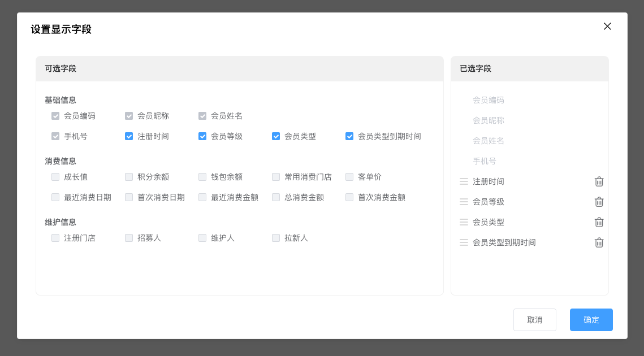Uncheck the 会员等级 checkbox

[202, 136]
